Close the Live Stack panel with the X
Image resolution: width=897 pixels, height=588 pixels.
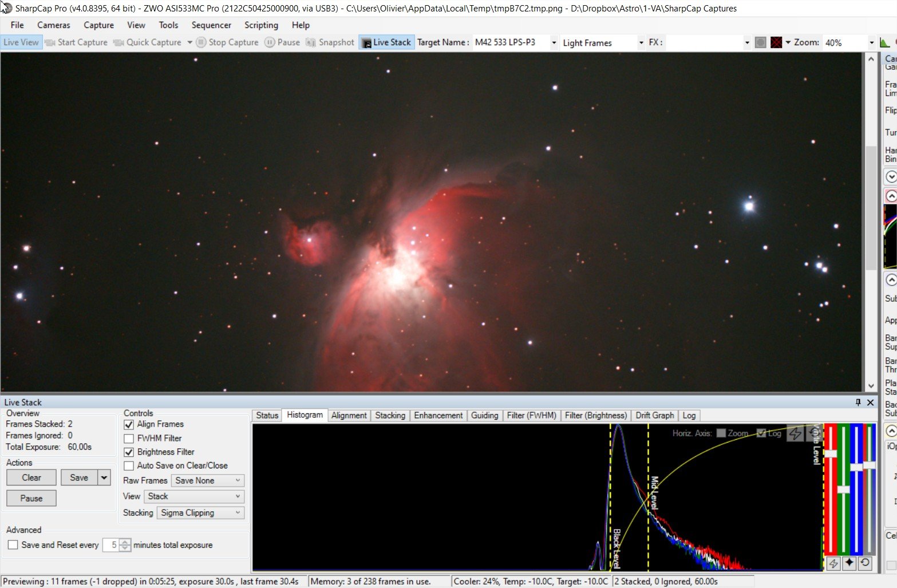(870, 402)
